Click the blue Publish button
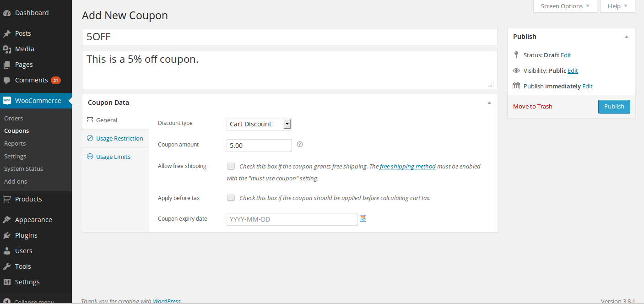The image size is (644, 304). tap(614, 107)
